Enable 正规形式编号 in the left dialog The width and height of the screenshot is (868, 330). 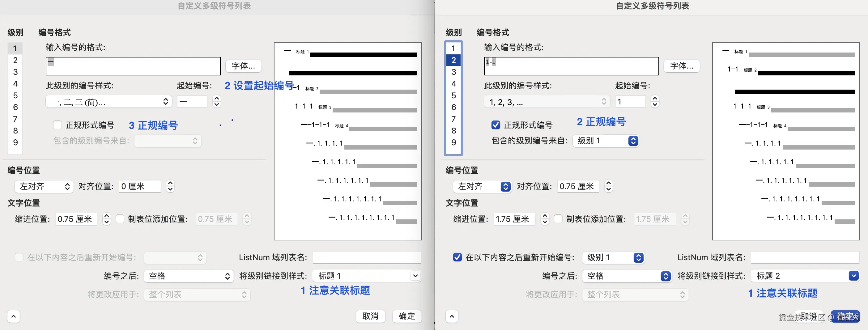(x=57, y=125)
